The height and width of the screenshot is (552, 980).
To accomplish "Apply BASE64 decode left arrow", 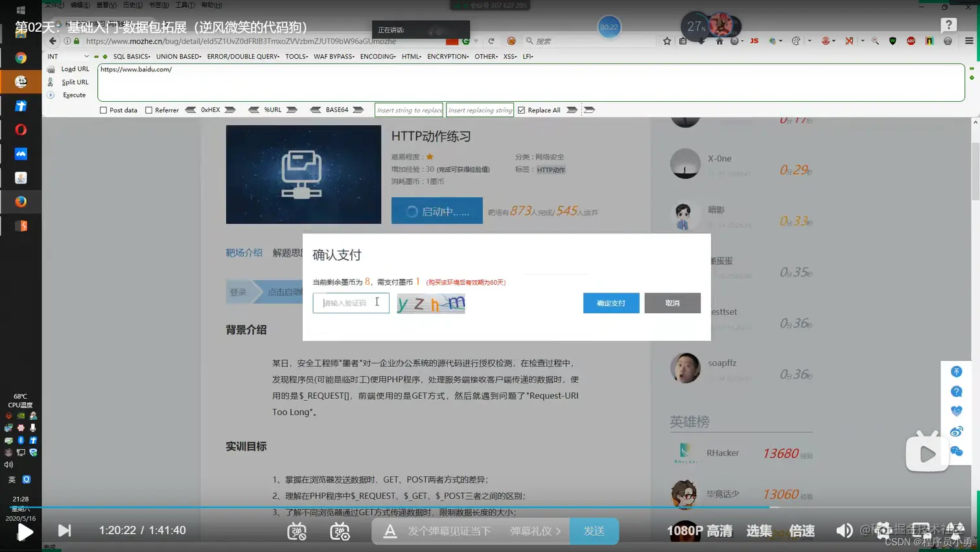I will (316, 110).
